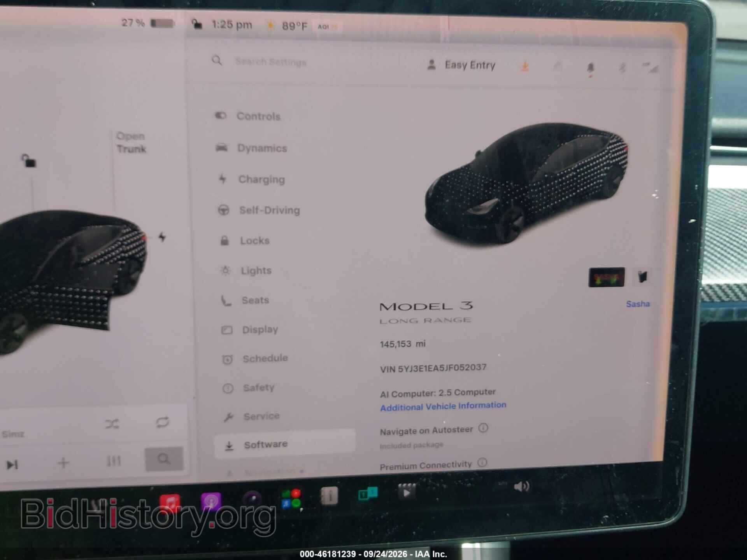Tap the orange software download icon
The height and width of the screenshot is (560, 747).
click(525, 66)
